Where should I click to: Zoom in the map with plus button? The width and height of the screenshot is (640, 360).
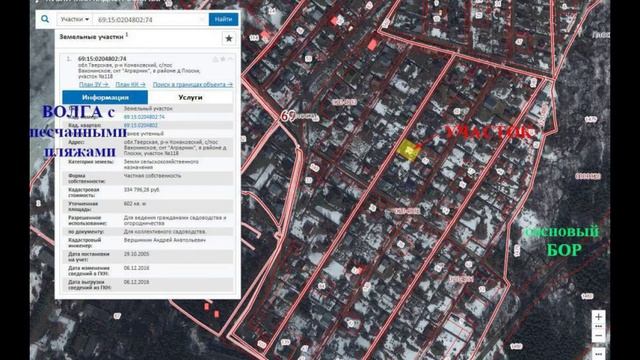[598, 317]
